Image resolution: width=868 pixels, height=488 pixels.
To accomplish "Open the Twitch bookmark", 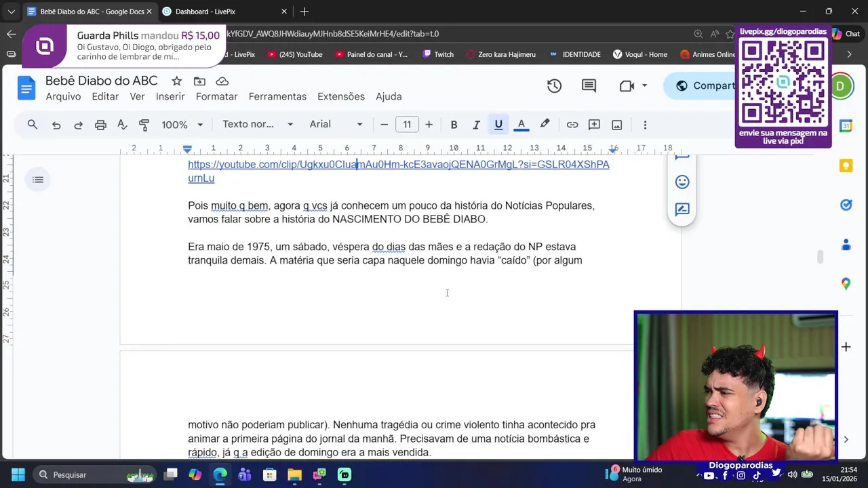I will coord(437,54).
